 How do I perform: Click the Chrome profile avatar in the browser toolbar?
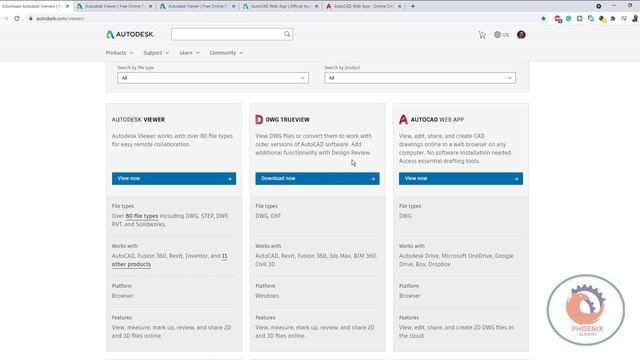pyautogui.click(x=636, y=18)
